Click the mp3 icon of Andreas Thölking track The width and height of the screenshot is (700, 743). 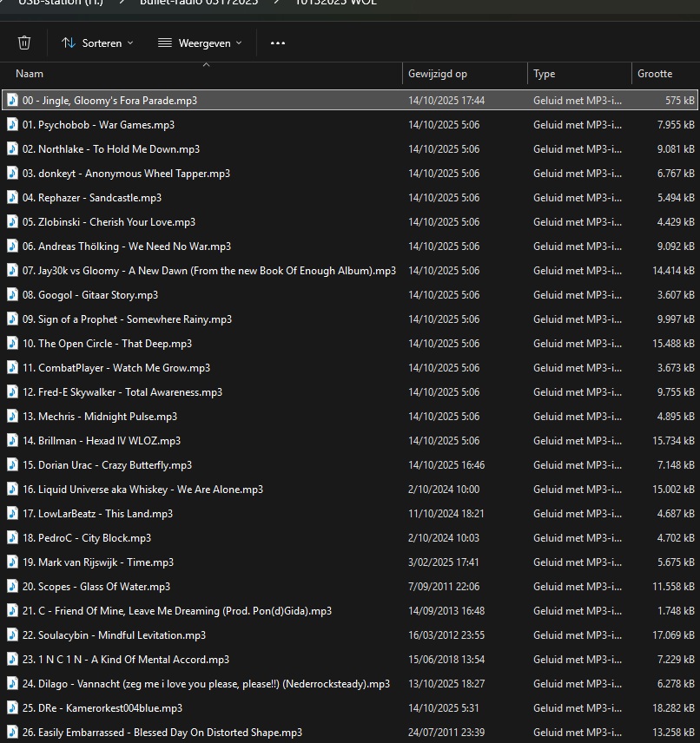click(12, 247)
